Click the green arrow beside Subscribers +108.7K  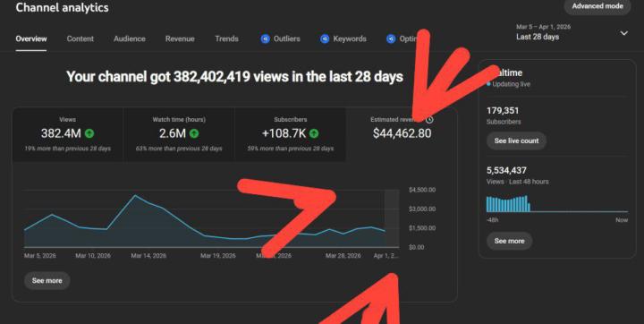pyautogui.click(x=314, y=133)
